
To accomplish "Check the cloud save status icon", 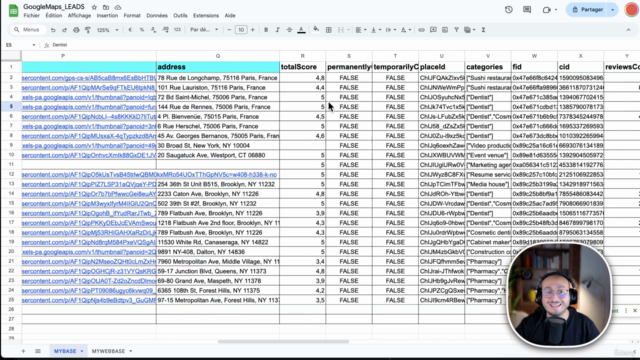I will 118,7.
